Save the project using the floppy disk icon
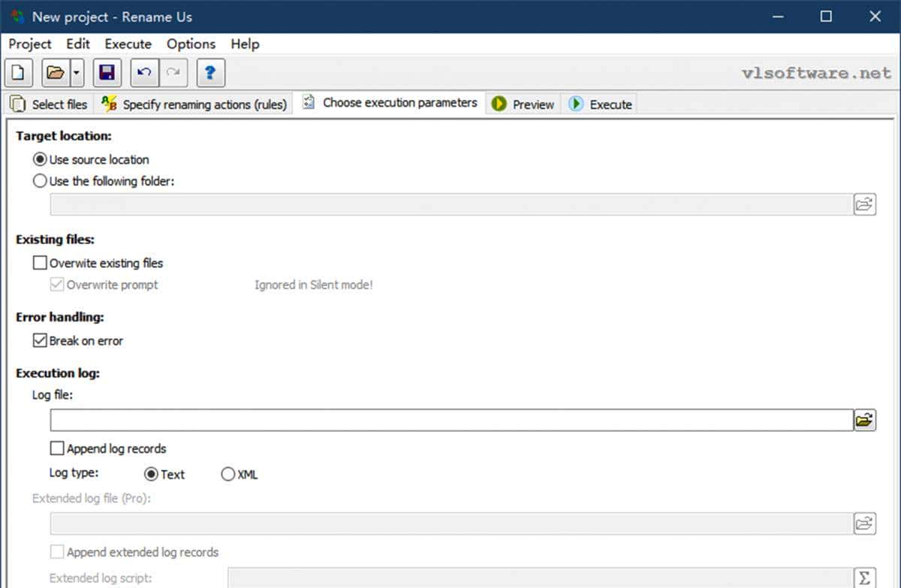 pos(107,73)
